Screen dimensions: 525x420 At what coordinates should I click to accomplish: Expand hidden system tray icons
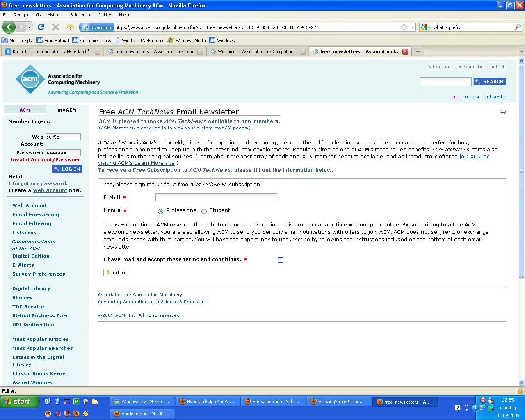[475, 408]
